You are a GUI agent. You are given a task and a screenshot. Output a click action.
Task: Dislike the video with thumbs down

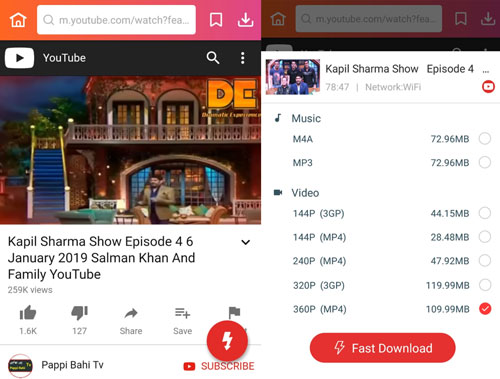[x=79, y=313]
